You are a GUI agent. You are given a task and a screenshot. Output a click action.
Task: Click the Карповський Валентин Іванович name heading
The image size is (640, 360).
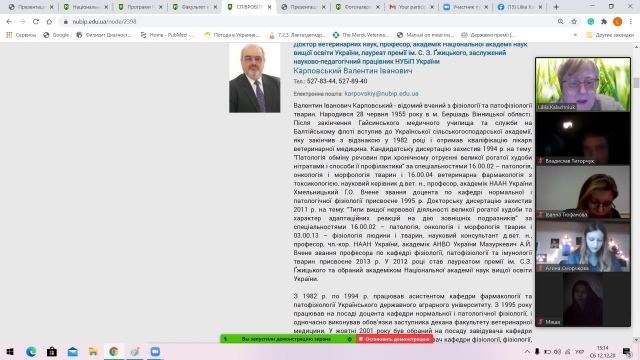[x=353, y=71]
